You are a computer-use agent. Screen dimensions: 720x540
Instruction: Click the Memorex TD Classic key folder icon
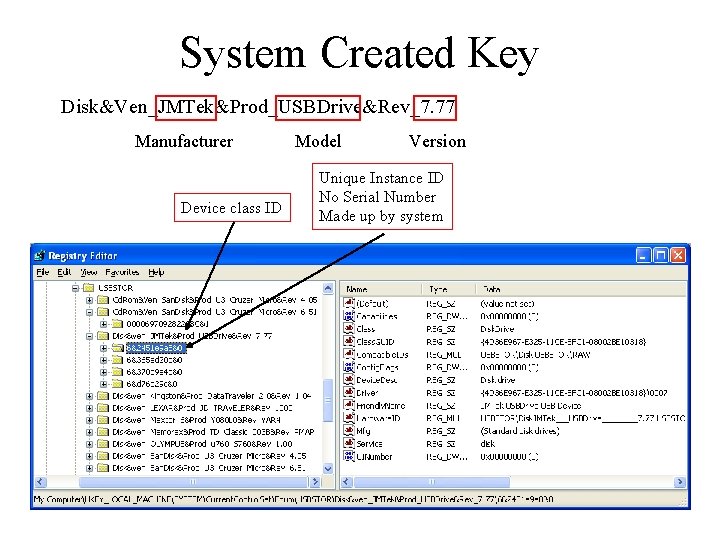(x=103, y=432)
